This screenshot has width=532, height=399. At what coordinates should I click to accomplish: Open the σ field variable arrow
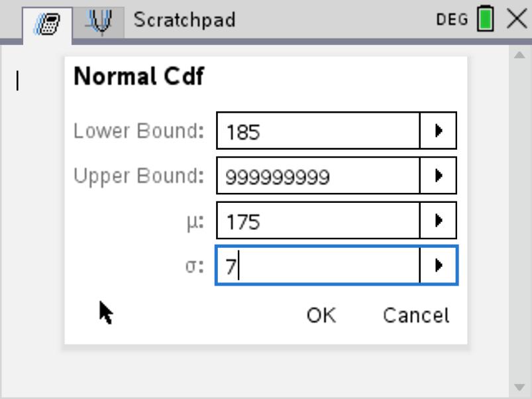(x=438, y=266)
